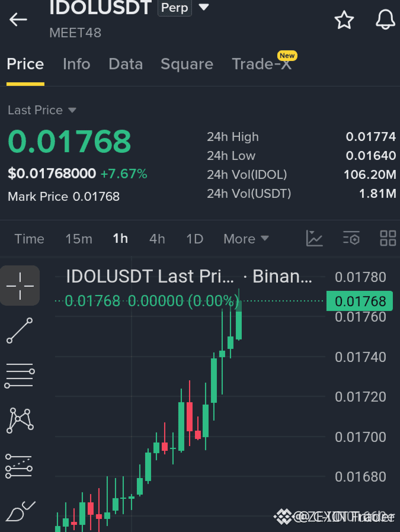The image size is (400, 532).
Task: Switch to the Info tab
Action: [76, 64]
